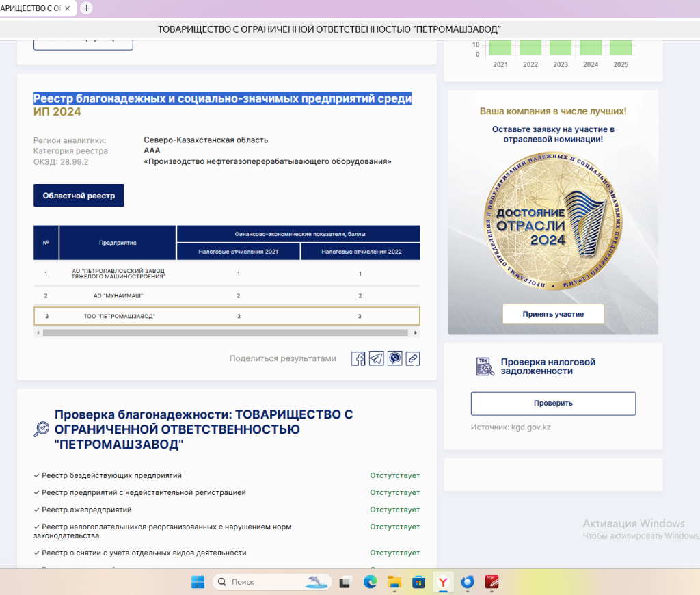Click the magnifier icon beside Проверка благонадежности
This screenshot has width=700, height=595.
(x=42, y=429)
